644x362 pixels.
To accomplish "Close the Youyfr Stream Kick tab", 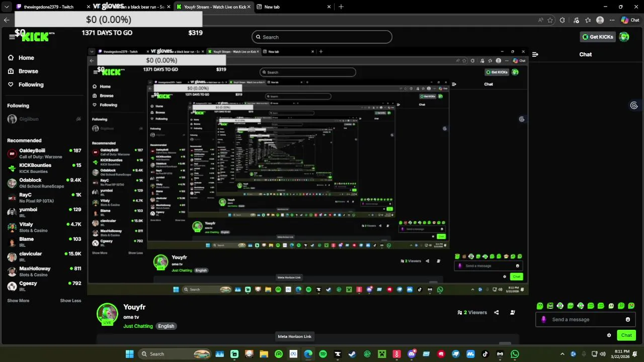I will [249, 7].
